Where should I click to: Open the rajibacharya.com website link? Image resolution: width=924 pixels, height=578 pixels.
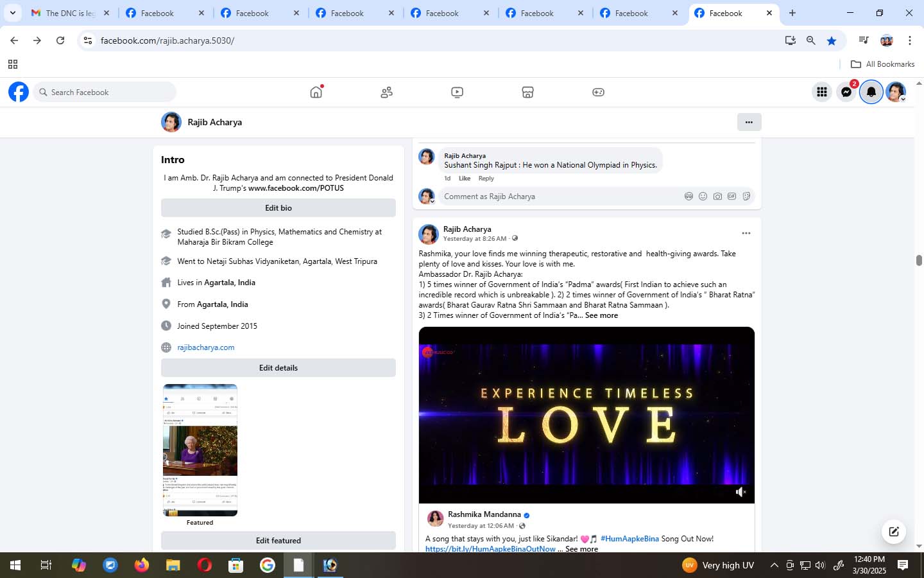(x=206, y=347)
